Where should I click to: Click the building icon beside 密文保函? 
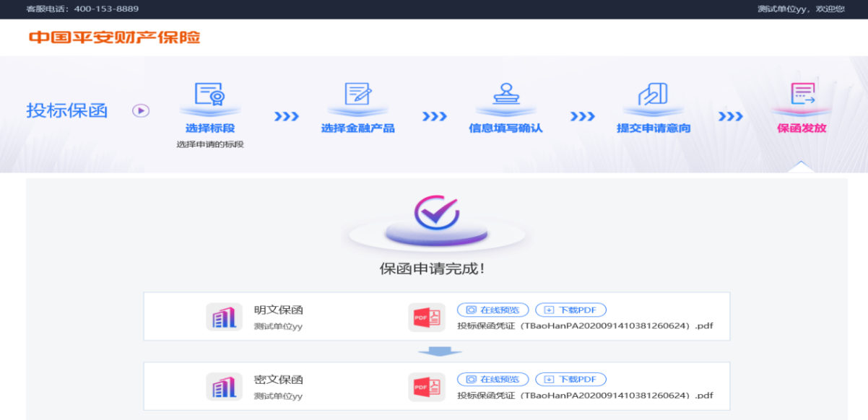224,387
